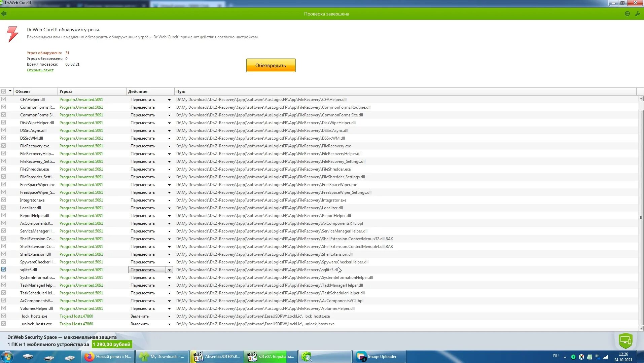Switch to the Firefox taskbar window
Screen dimensions: 644x363
[108, 357]
